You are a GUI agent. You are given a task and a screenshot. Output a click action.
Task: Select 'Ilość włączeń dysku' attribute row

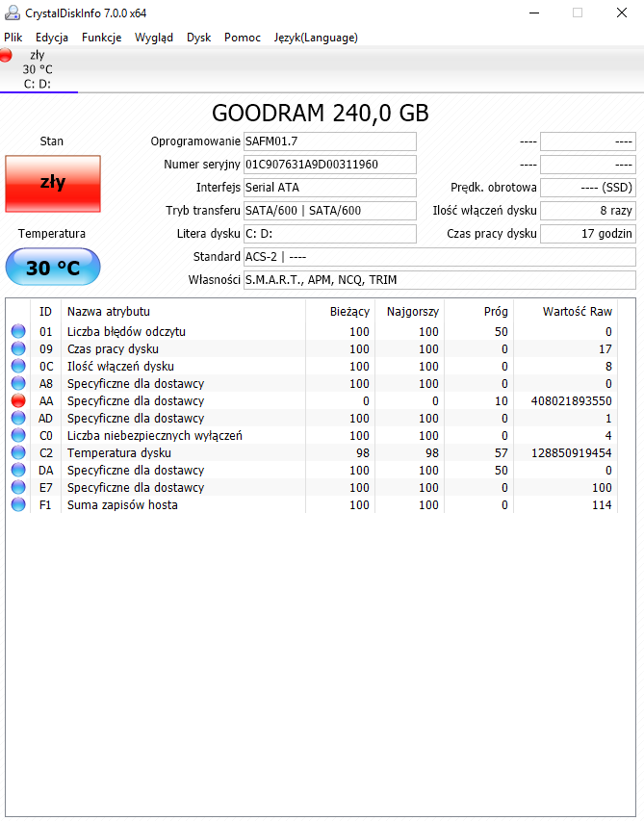click(312, 366)
